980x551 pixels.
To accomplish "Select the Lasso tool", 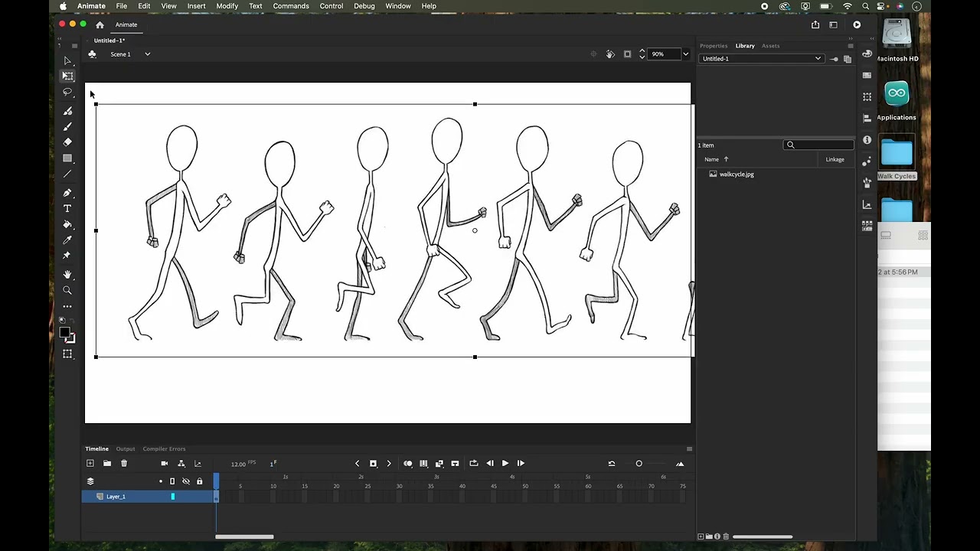I will (67, 93).
